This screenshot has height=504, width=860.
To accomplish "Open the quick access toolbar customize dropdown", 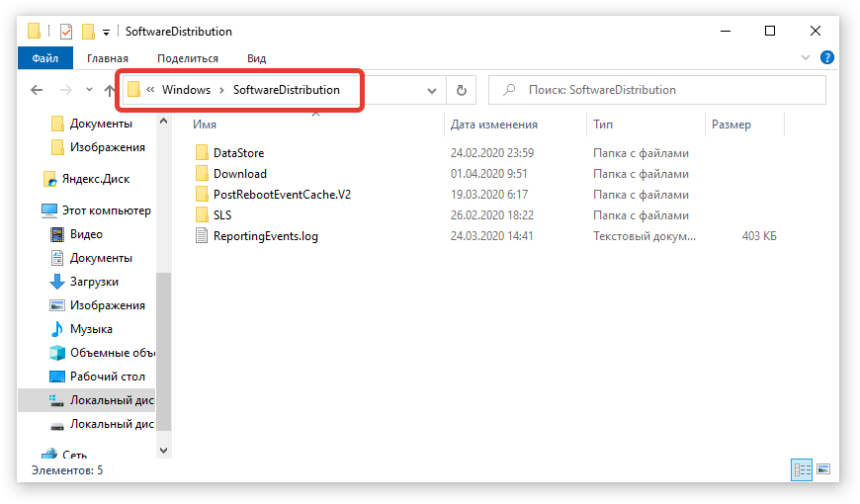I will (106, 33).
